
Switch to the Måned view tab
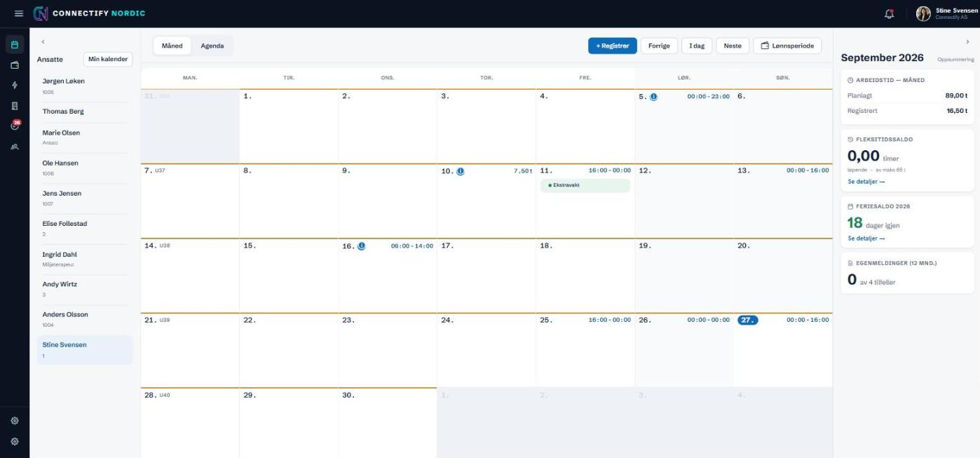click(x=172, y=46)
